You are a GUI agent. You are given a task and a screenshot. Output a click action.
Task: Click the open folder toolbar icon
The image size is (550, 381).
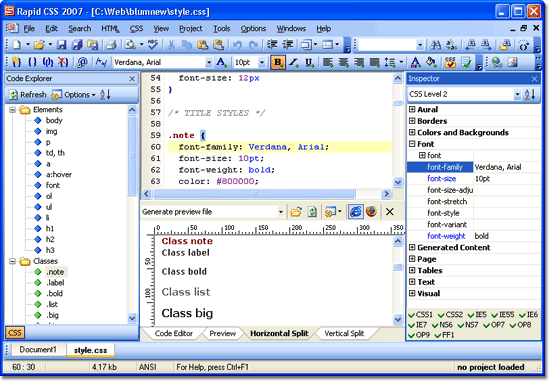click(x=39, y=45)
